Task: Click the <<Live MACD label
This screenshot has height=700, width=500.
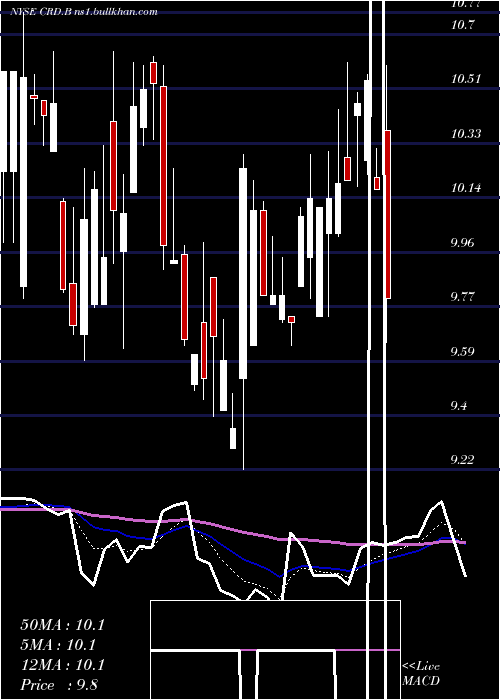Action: tap(421, 673)
